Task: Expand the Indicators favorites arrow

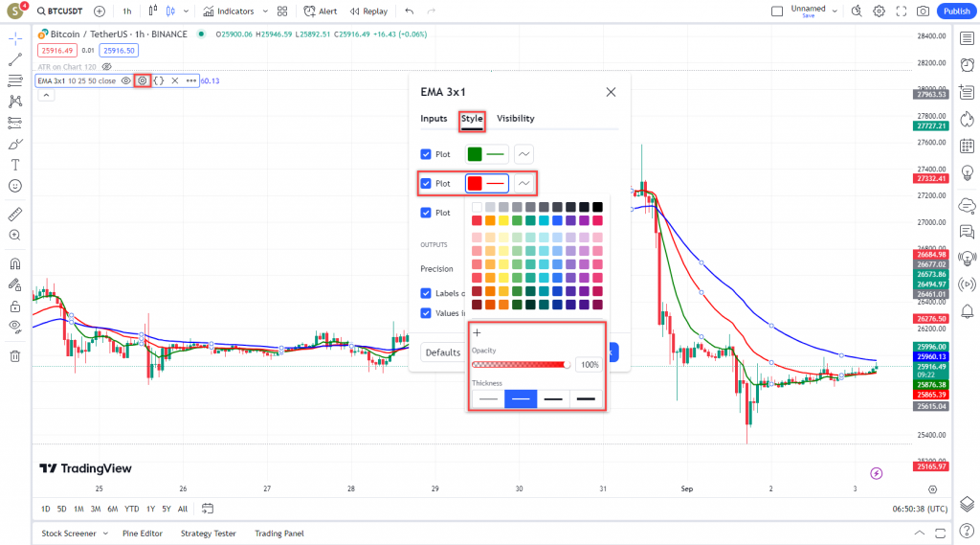Action: 265,11
